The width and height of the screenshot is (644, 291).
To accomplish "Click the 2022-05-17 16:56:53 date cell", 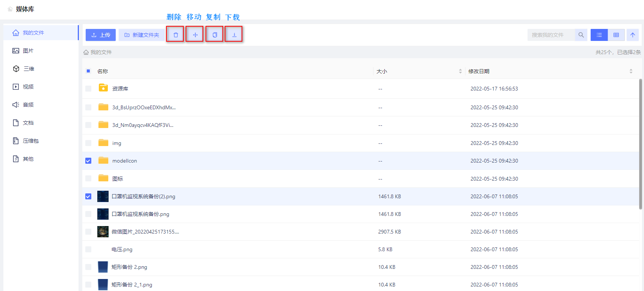I will [x=494, y=89].
